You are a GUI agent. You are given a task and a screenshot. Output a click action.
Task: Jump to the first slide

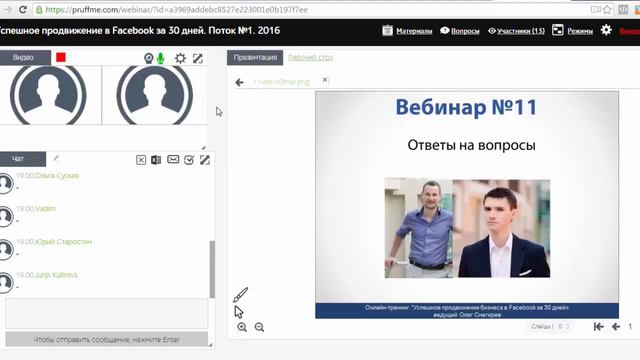[x=598, y=327]
